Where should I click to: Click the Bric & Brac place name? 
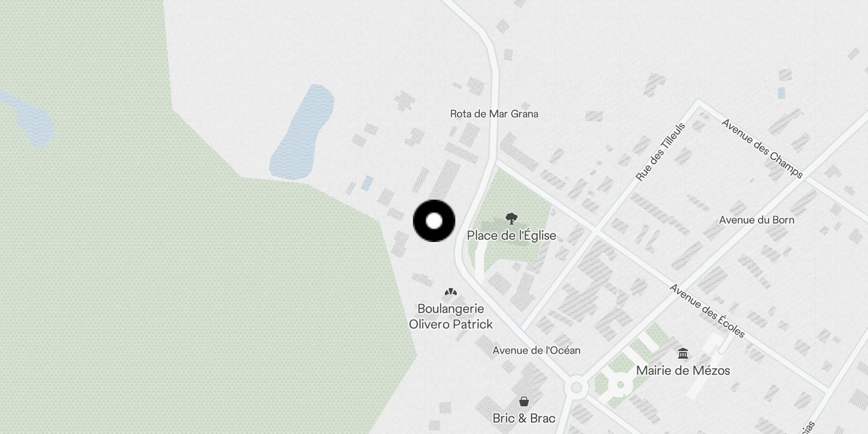tap(524, 418)
